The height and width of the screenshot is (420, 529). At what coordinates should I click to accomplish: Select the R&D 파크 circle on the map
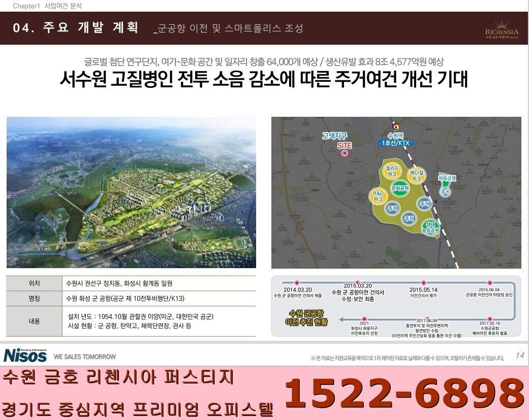tap(378, 196)
